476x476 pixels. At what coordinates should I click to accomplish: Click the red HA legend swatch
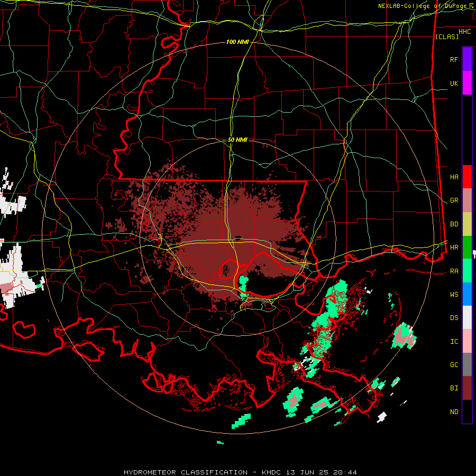coord(467,177)
